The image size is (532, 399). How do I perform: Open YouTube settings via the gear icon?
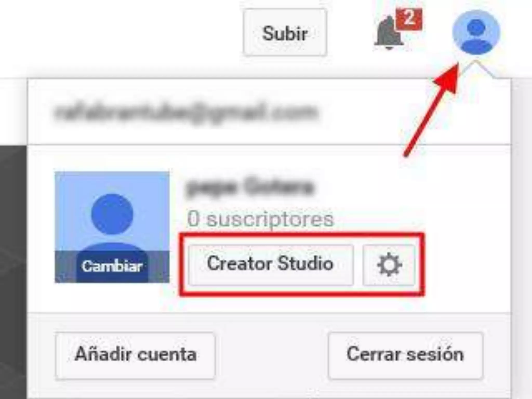click(389, 265)
